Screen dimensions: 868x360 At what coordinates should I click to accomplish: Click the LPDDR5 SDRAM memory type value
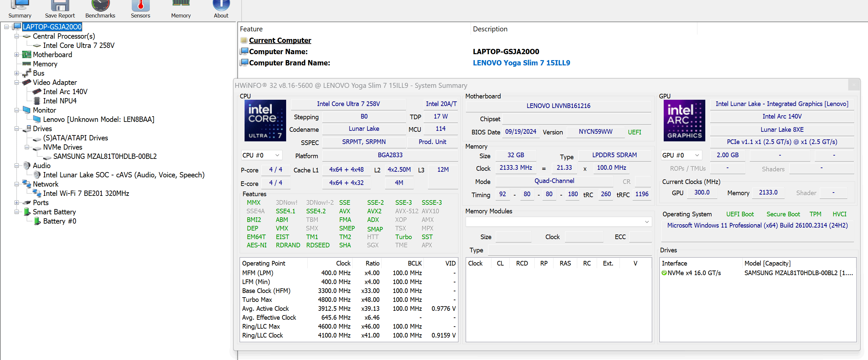click(x=614, y=155)
